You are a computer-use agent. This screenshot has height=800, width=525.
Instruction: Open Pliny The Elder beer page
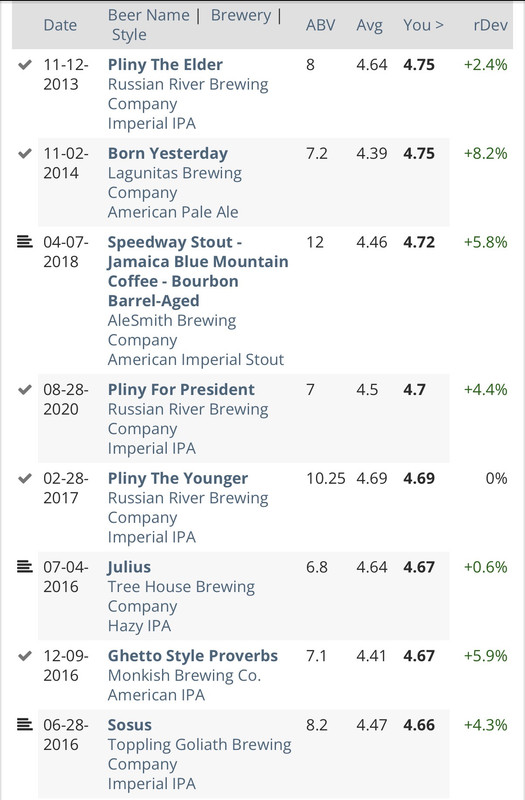click(x=165, y=65)
